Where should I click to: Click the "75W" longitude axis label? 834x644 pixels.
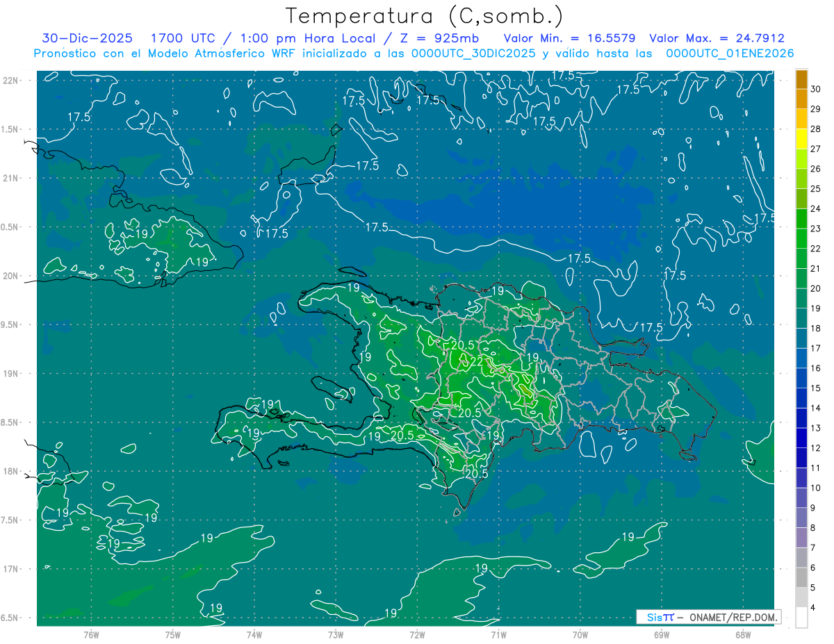173,634
